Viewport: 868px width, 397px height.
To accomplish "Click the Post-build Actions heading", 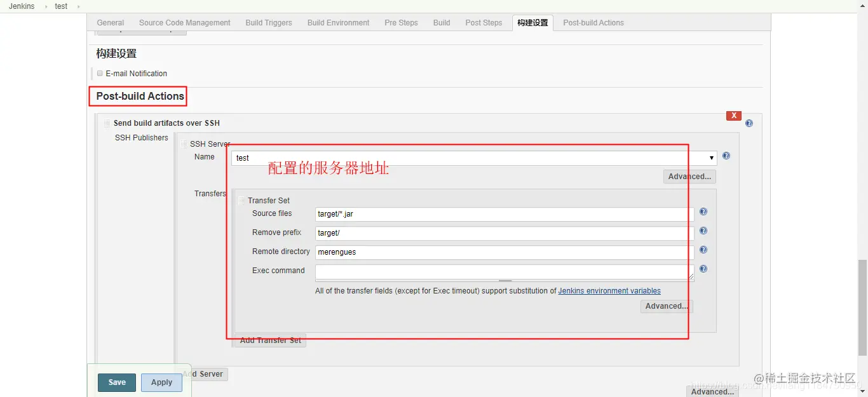I will [x=140, y=97].
